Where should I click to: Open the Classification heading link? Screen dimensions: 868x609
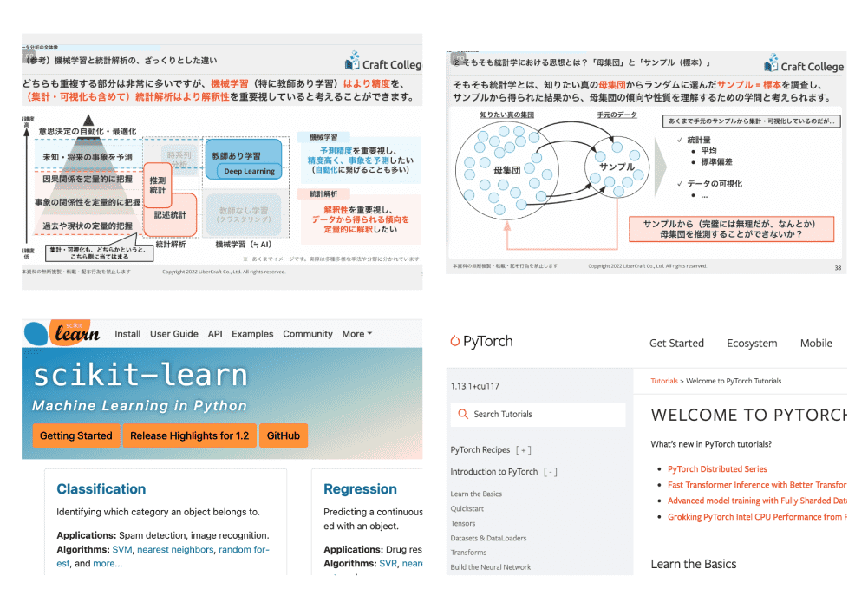[x=101, y=489]
